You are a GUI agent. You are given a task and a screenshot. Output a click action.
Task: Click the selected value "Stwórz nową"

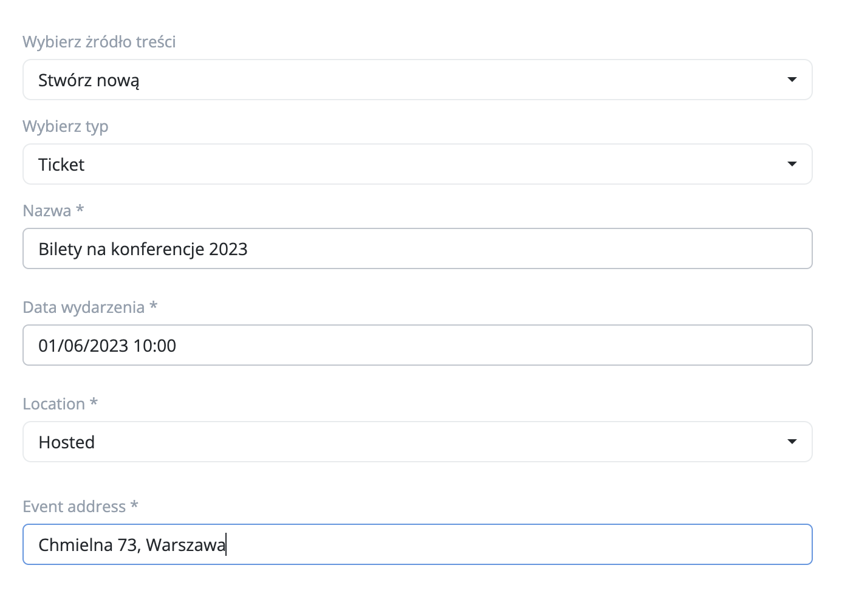[89, 80]
